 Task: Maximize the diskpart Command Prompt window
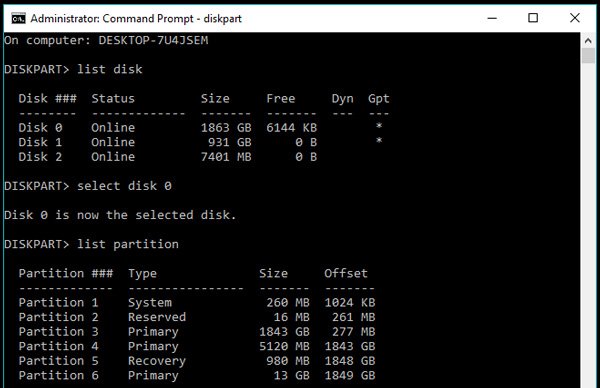[x=533, y=18]
